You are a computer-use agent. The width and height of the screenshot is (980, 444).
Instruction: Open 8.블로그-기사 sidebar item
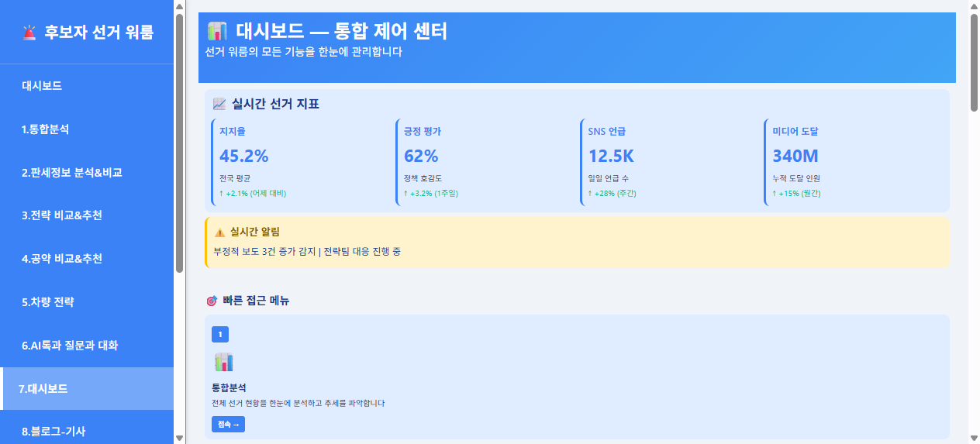[53, 432]
